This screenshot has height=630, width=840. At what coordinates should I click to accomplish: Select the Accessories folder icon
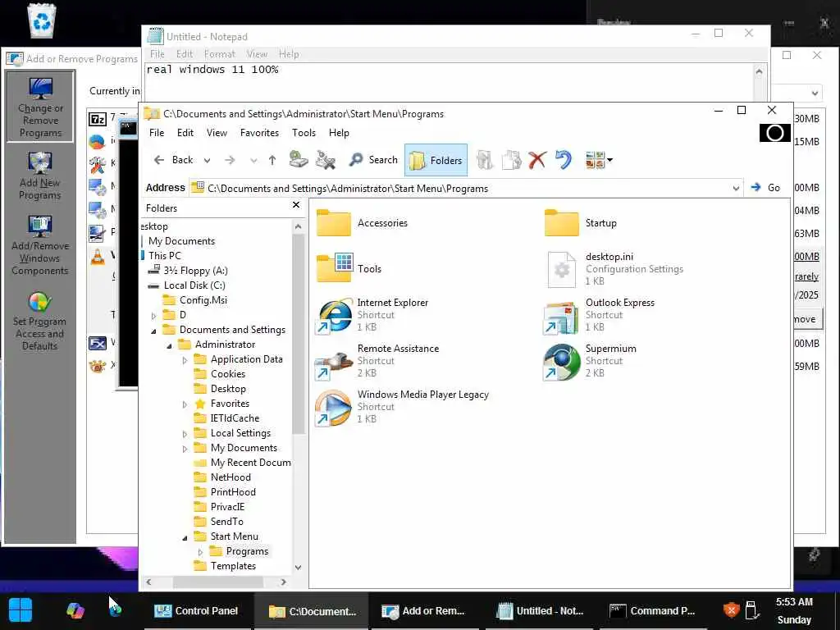(334, 223)
